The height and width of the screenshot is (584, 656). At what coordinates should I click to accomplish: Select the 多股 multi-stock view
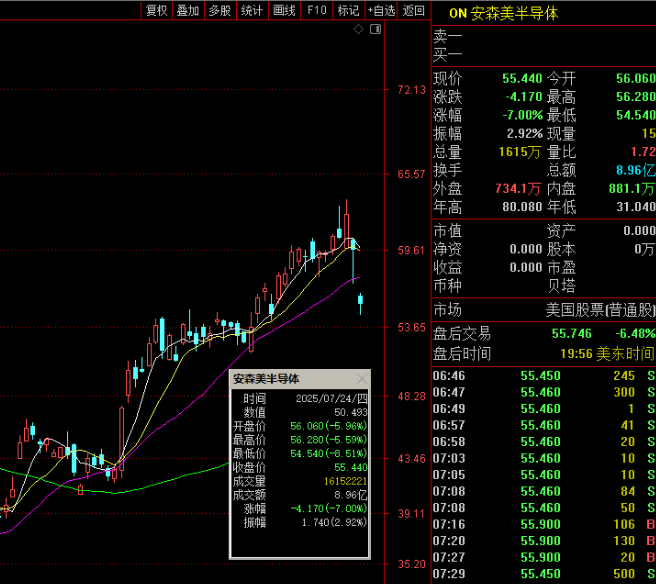220,10
